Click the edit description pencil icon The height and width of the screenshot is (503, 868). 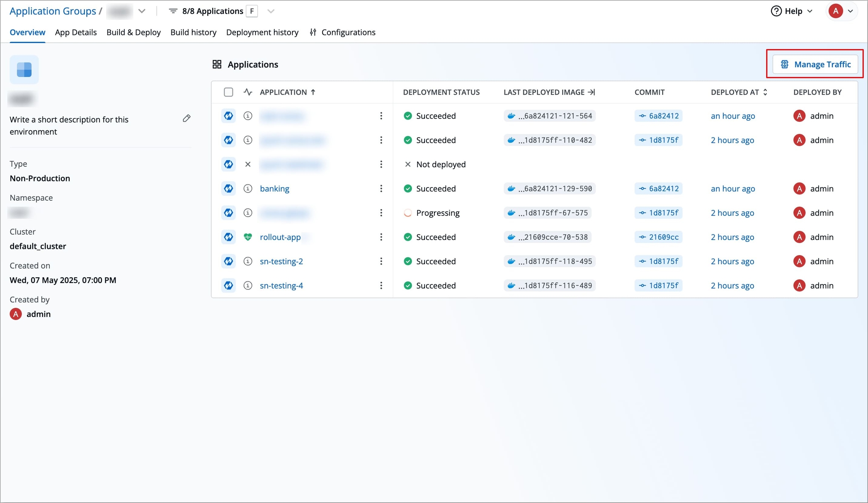(x=186, y=119)
